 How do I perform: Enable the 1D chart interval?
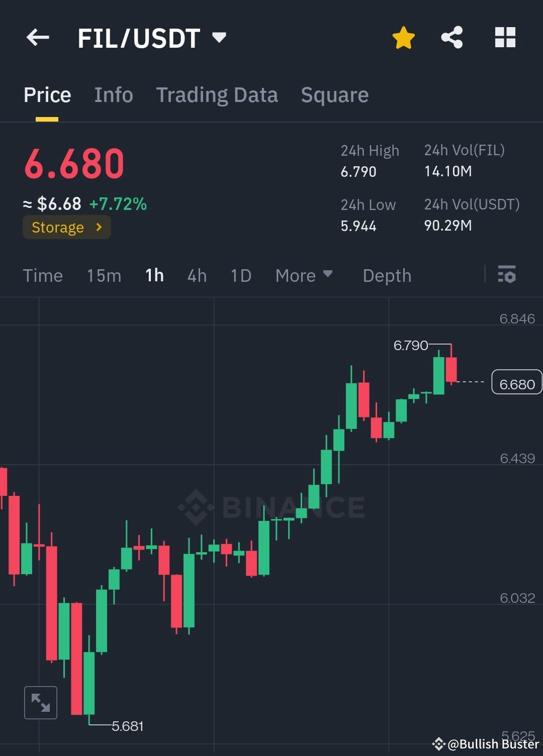pyautogui.click(x=240, y=275)
